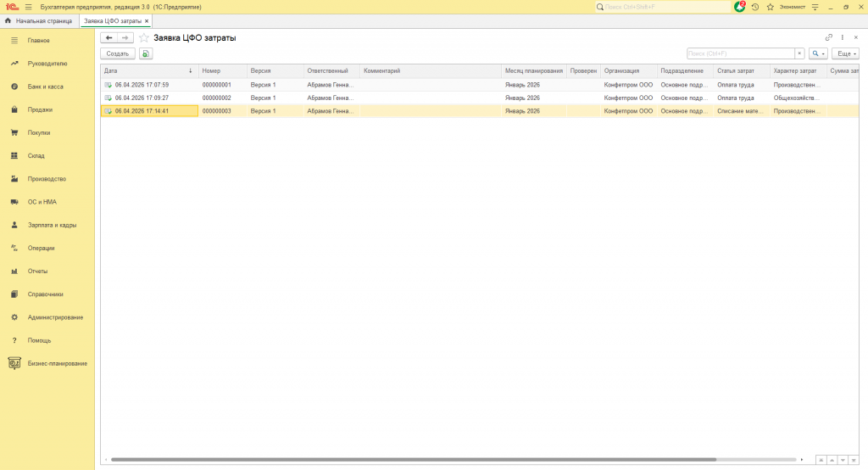Click the Общехозяйств... cell
868x470 pixels.
[798, 98]
